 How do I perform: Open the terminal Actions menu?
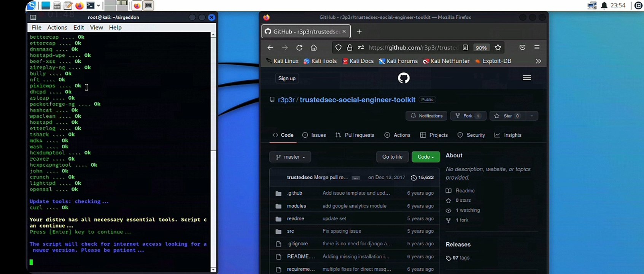(x=57, y=27)
